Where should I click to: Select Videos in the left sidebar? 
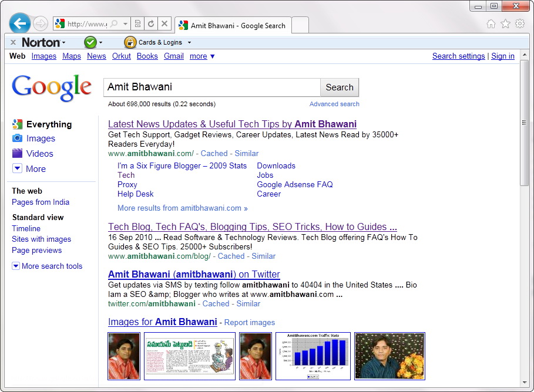[39, 154]
